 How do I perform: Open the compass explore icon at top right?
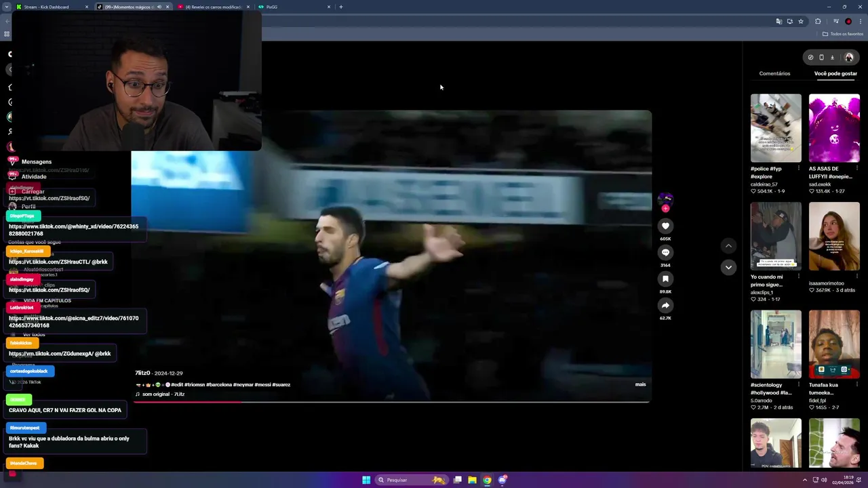[810, 58]
